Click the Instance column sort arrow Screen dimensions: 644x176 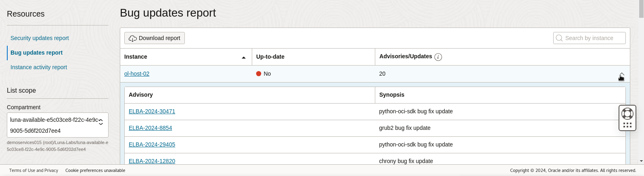click(x=244, y=57)
